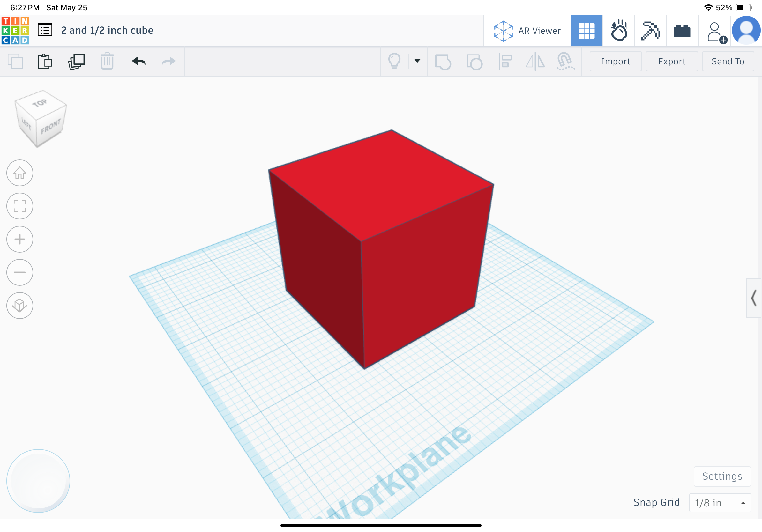Open the designs list icon
The height and width of the screenshot is (532, 762).
pyautogui.click(x=45, y=30)
